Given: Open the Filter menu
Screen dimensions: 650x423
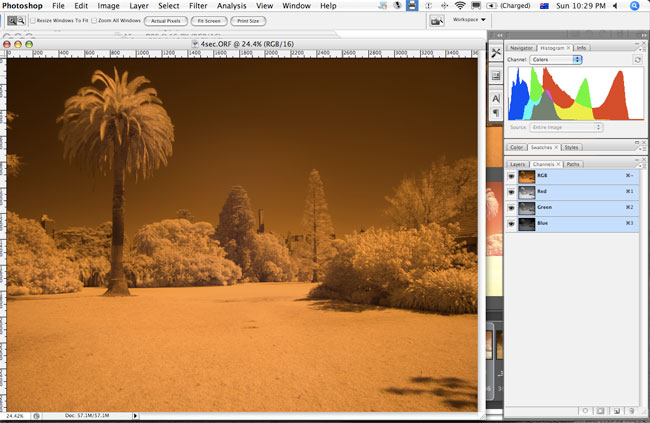Looking at the screenshot, I should coord(198,6).
